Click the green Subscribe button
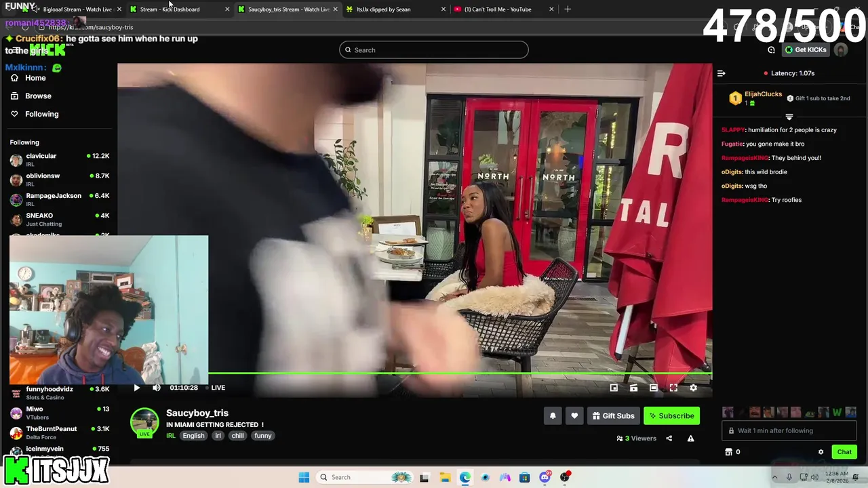 tap(671, 415)
